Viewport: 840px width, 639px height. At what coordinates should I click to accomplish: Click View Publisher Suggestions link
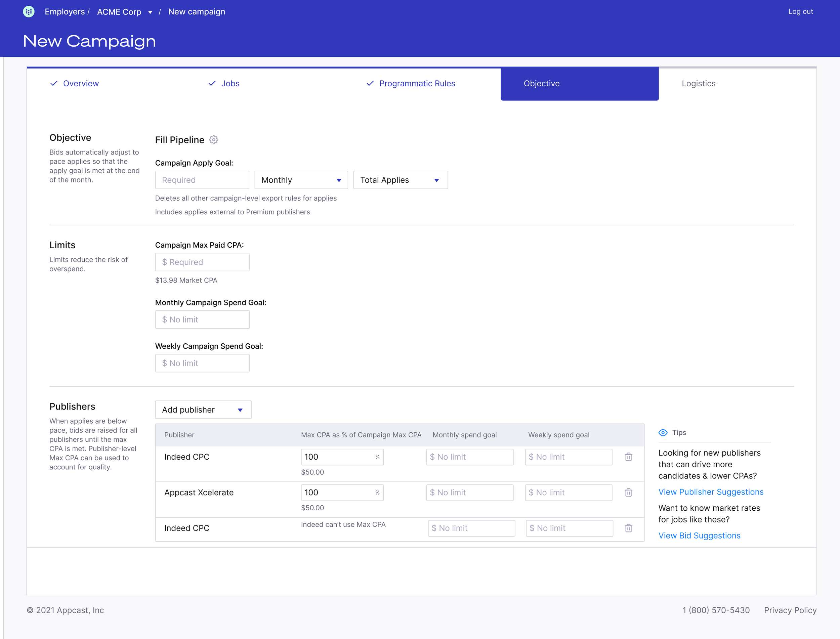pos(711,492)
